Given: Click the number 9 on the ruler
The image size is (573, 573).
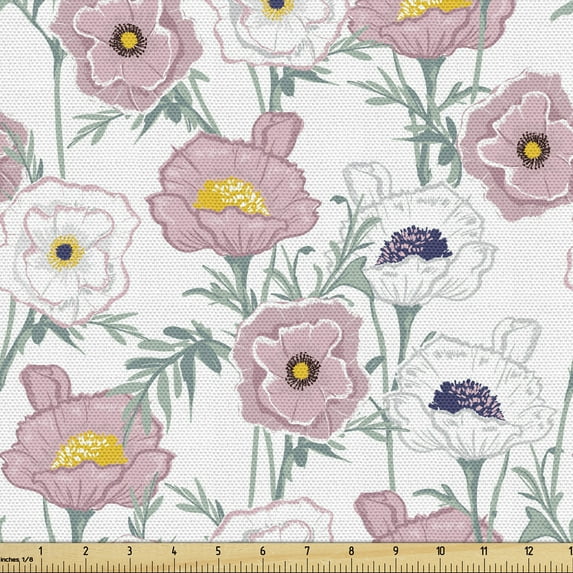Looking at the screenshot, I should [396, 551].
